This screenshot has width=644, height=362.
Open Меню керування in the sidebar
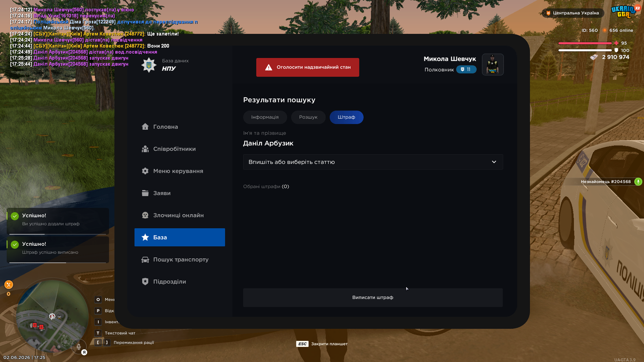point(180,171)
